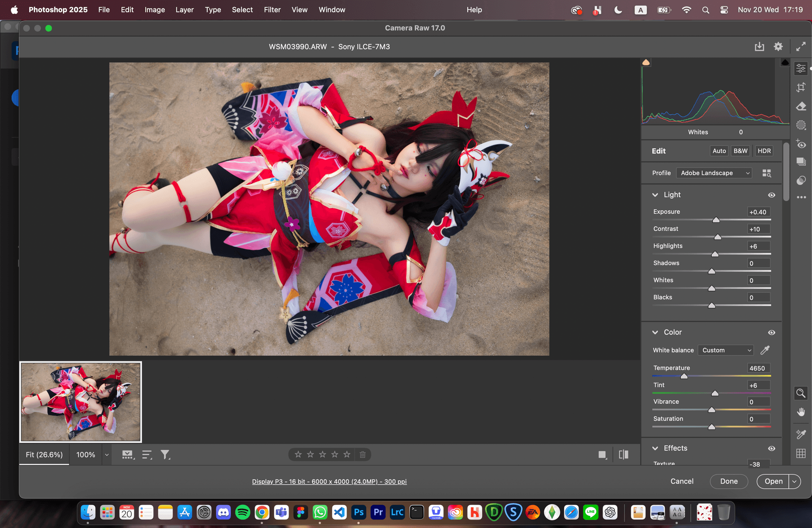Select the Healing eraser tool
This screenshot has width=812, height=528.
[x=801, y=106]
